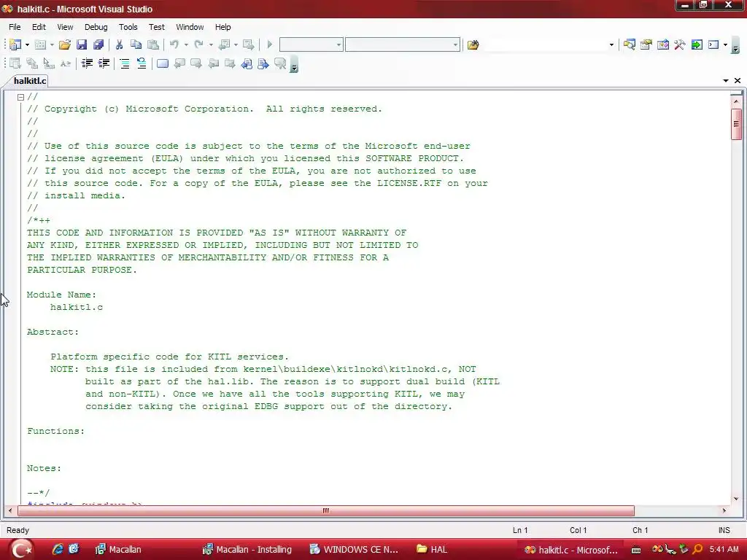The height and width of the screenshot is (560, 747).
Task: Click the Navigate Backward icon
Action: (x=224, y=44)
